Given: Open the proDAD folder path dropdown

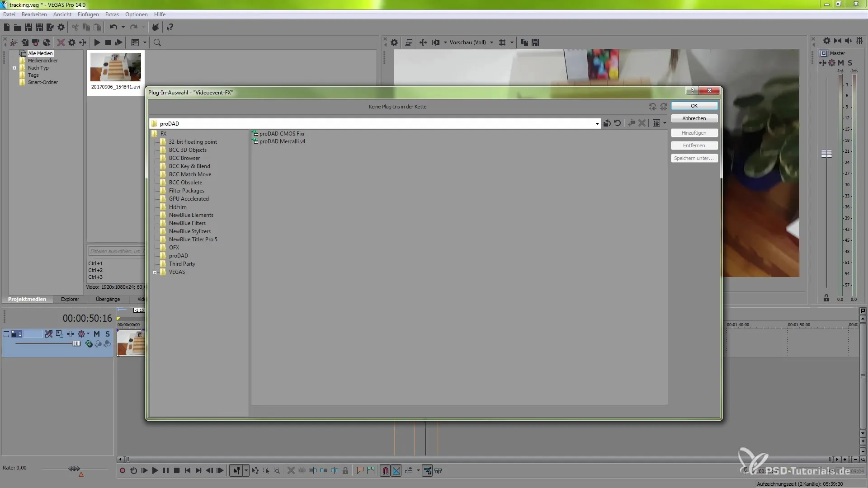Looking at the screenshot, I should [x=597, y=123].
